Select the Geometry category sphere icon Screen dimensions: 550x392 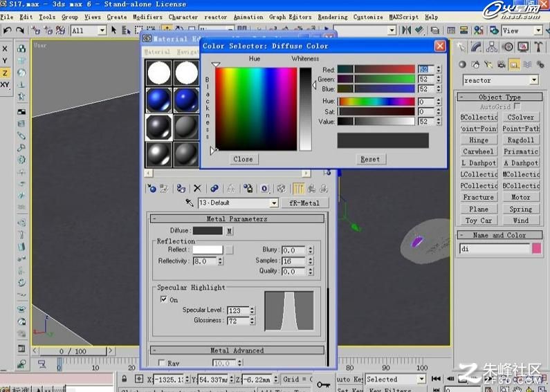pyautogui.click(x=462, y=64)
